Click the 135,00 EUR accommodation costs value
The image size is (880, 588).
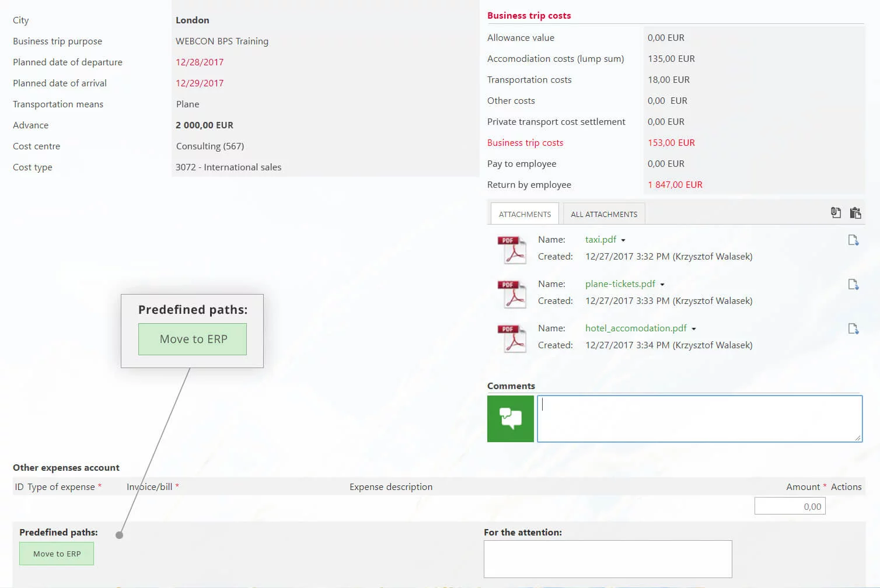[x=671, y=59]
